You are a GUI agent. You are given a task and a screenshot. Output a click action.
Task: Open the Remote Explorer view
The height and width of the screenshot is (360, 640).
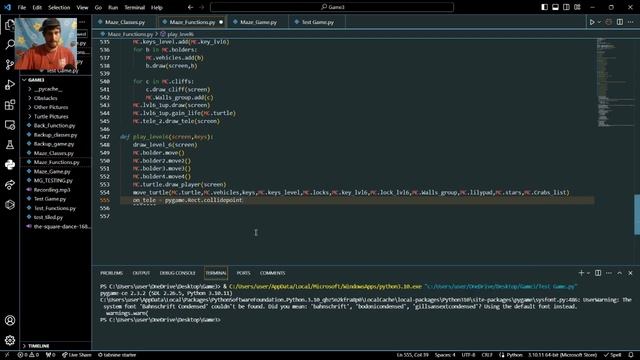click(x=10, y=124)
